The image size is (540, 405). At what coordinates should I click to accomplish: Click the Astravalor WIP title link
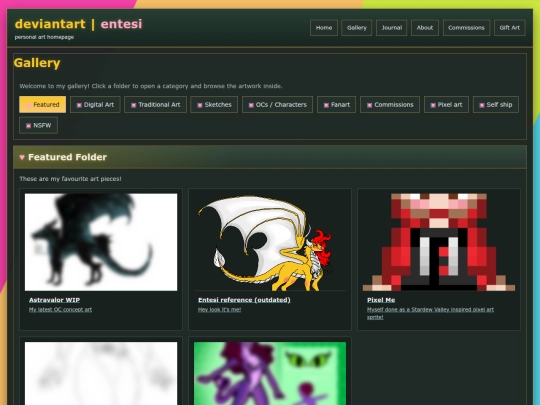(x=54, y=300)
